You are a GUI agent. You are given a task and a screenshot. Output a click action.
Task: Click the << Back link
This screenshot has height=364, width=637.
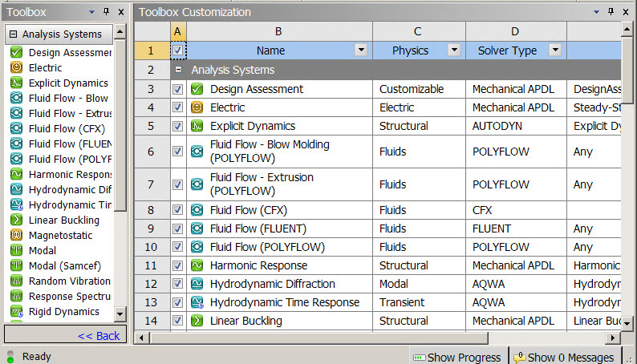(98, 335)
